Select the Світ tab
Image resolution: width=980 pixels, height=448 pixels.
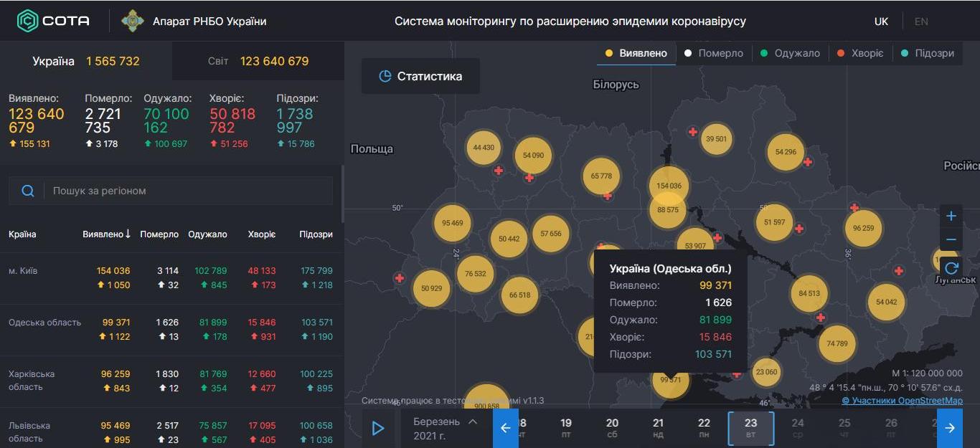pos(258,61)
